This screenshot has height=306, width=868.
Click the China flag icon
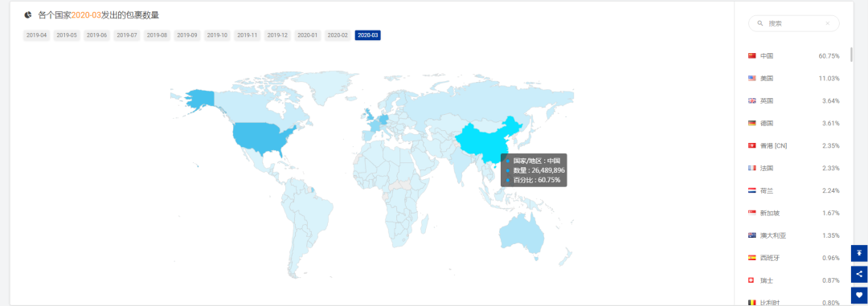751,56
